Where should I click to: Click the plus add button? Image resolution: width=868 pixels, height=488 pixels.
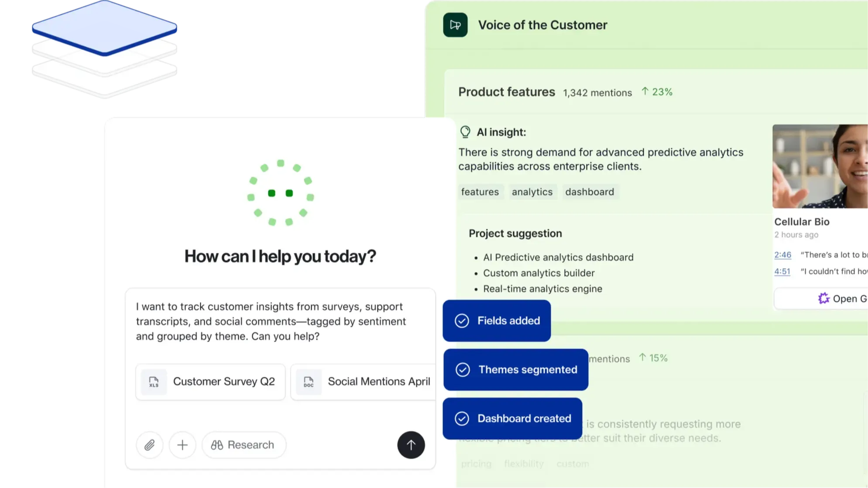[x=182, y=445]
